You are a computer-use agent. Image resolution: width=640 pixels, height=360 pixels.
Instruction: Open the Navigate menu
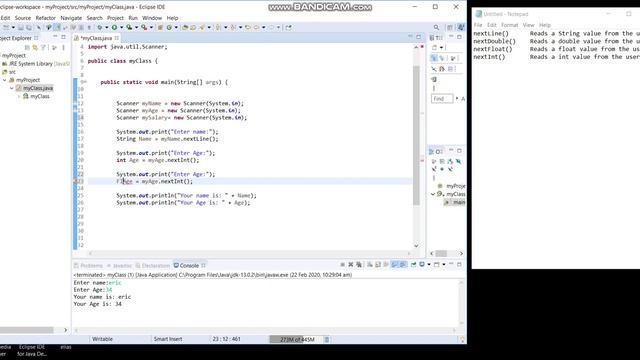pyautogui.click(x=71, y=18)
